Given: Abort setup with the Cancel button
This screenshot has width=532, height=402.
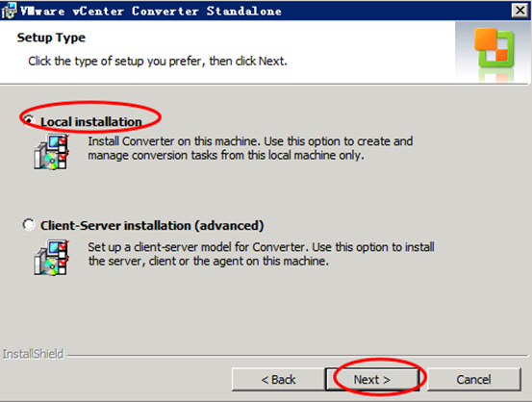Looking at the screenshot, I should [473, 379].
